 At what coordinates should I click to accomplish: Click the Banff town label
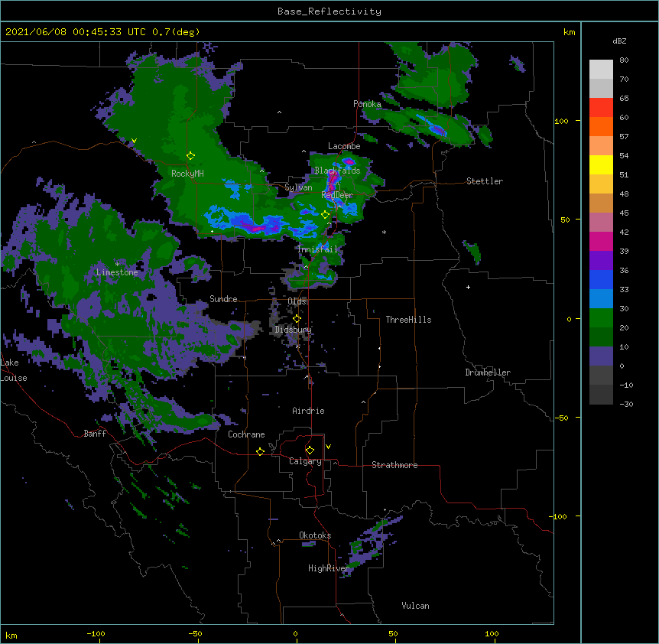[95, 434]
